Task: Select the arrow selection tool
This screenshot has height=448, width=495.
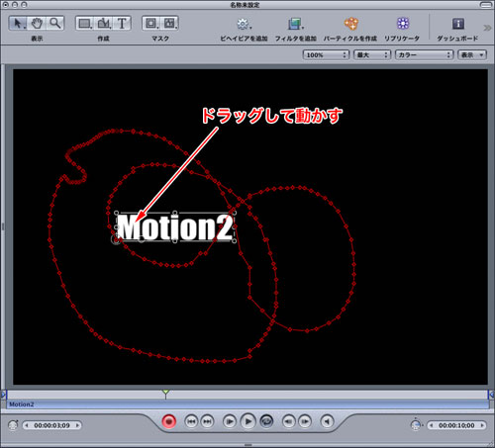Action: (x=18, y=24)
